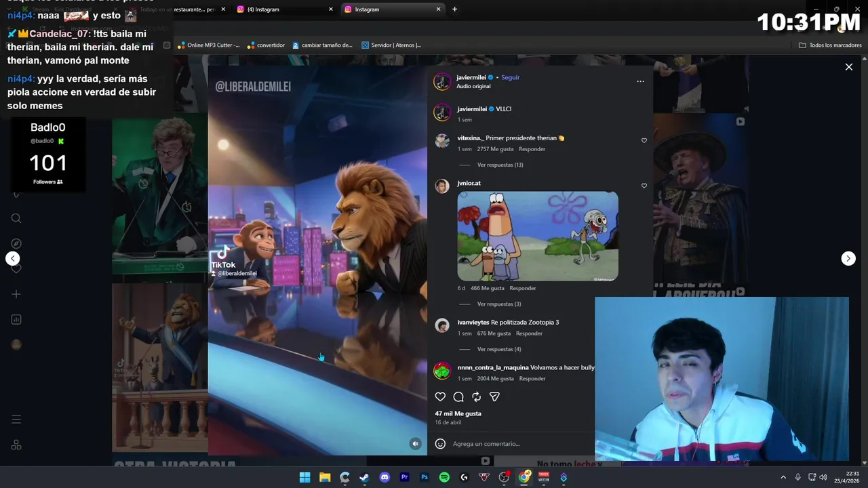Open the comment bubble icon under the post

(458, 397)
